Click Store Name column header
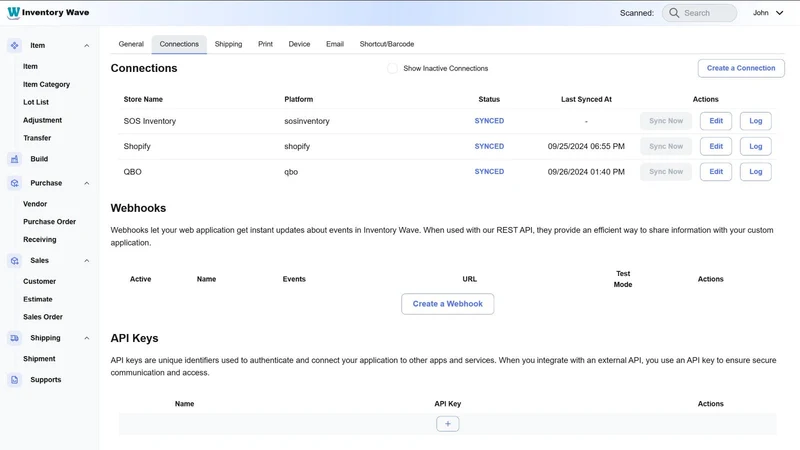Image resolution: width=800 pixels, height=450 pixels. (143, 99)
